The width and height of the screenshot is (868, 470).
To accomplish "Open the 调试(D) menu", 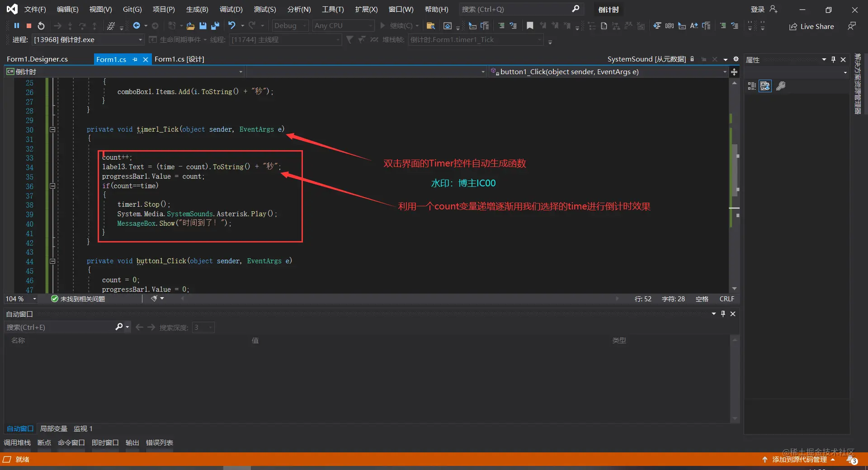I will 231,9.
